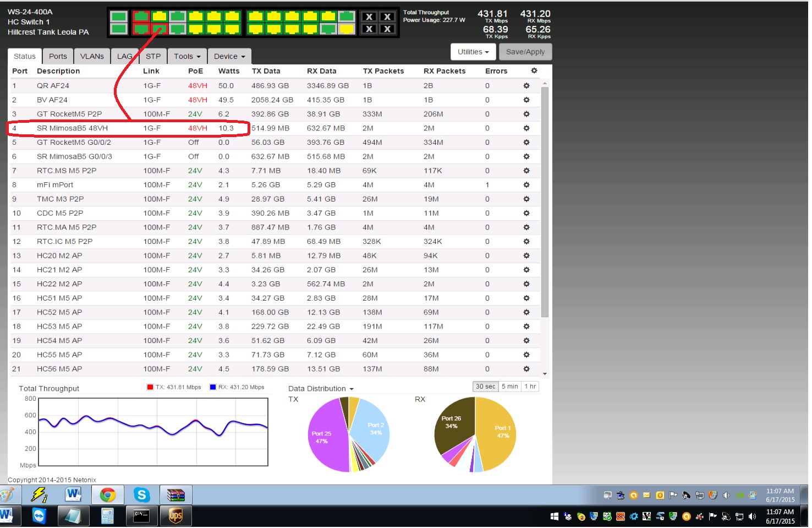Click the Description column header

tap(58, 71)
